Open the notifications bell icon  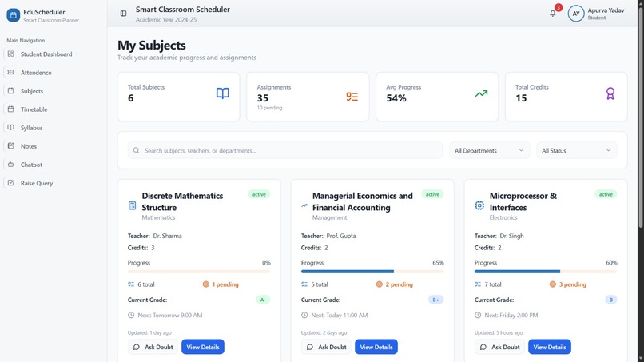(553, 14)
